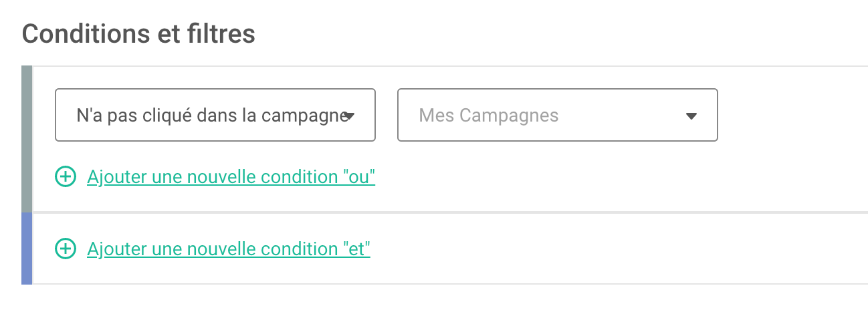Select the "Ajouter une nouvelle condition ou" text
Viewport: 868px width, 318px height.
[x=231, y=177]
